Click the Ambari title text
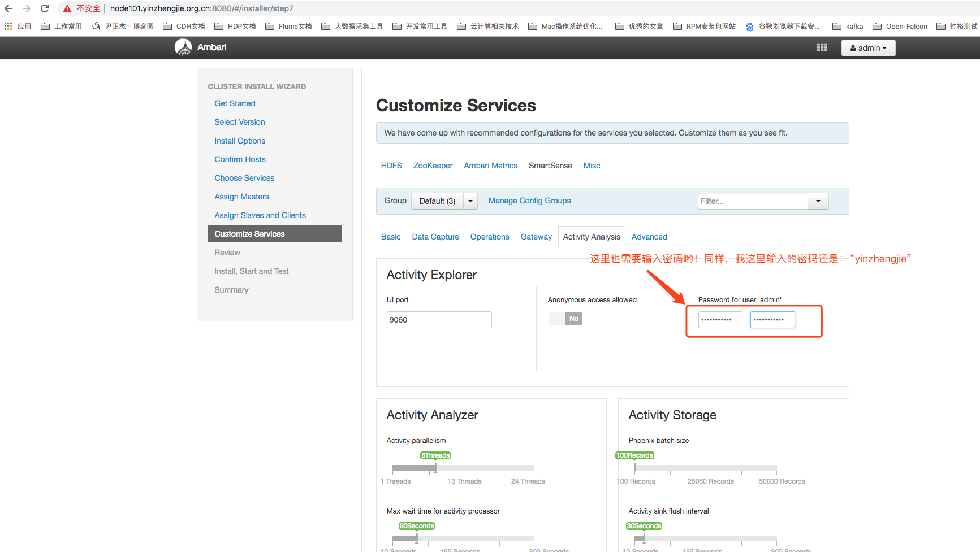Viewport: 980px width, 552px height. [x=211, y=47]
